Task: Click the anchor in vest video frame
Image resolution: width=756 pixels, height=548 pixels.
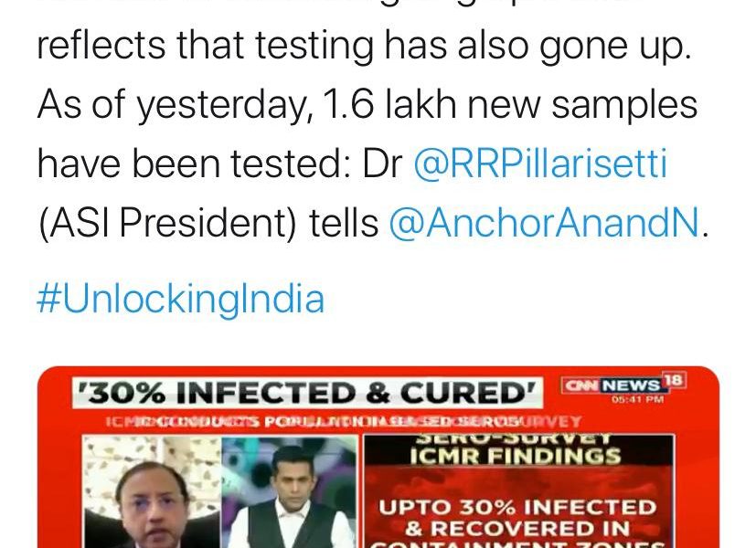Action: coord(289,491)
